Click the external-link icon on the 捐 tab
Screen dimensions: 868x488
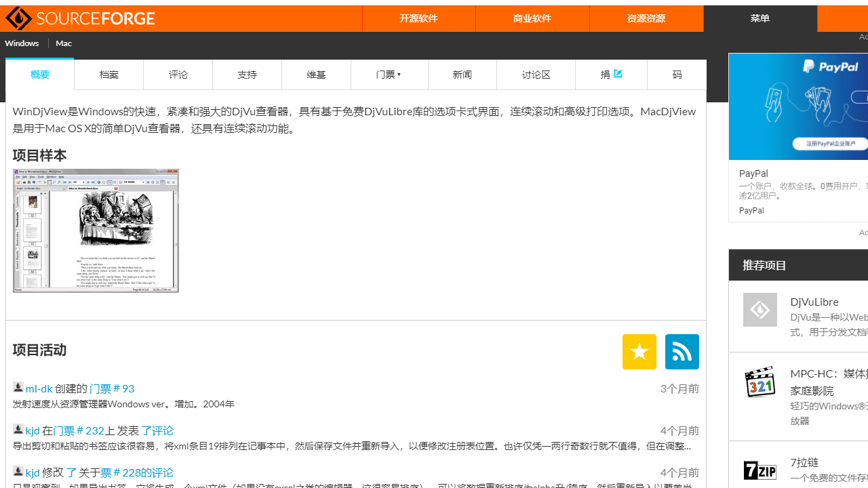point(618,73)
